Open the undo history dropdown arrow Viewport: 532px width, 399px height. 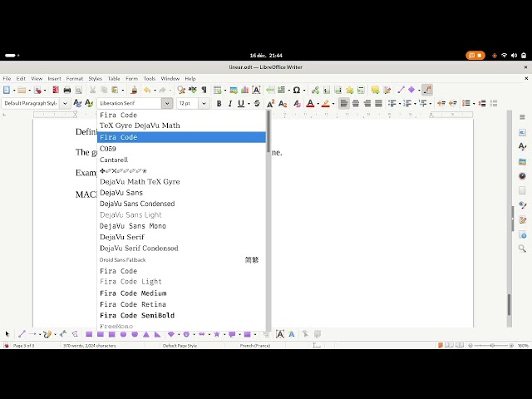[155, 91]
